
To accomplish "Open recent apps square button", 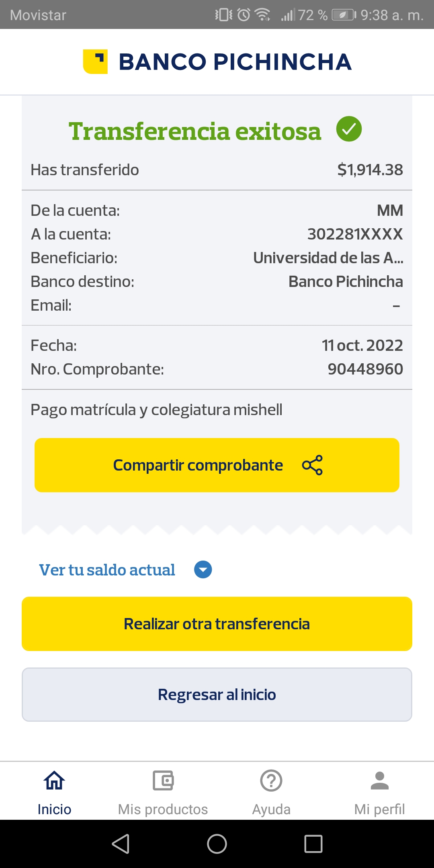I will tap(313, 843).
